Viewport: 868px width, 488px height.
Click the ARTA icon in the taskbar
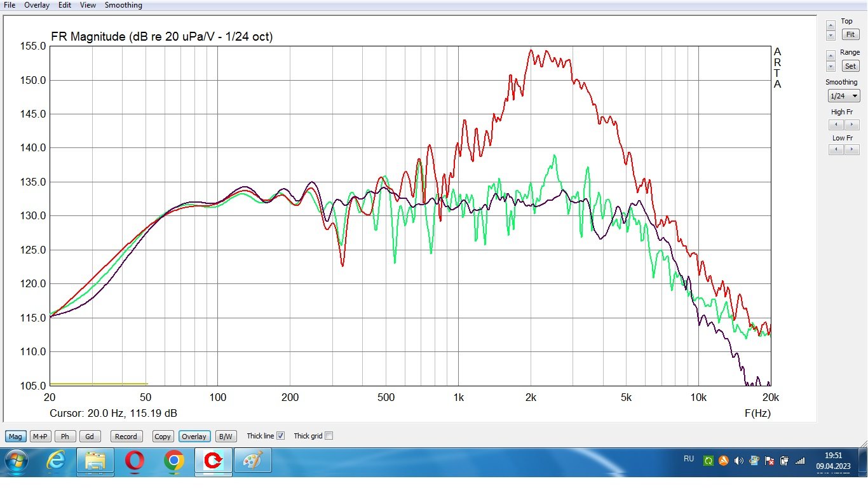(212, 461)
